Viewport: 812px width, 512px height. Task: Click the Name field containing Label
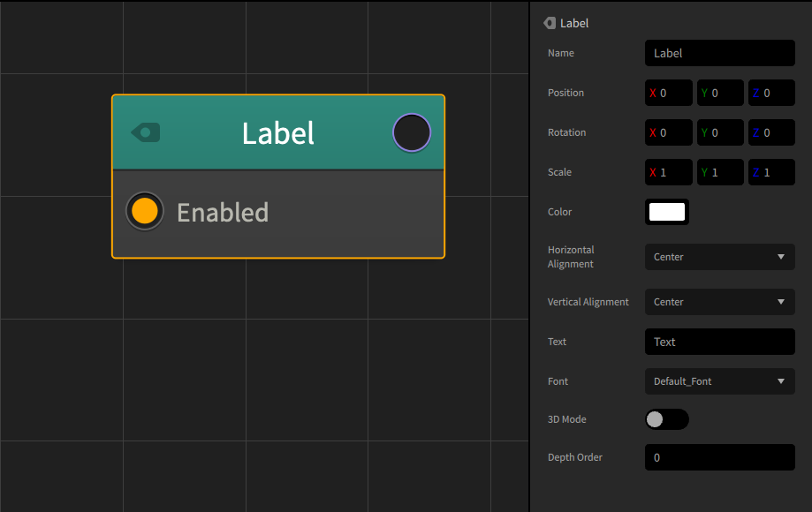click(x=719, y=53)
